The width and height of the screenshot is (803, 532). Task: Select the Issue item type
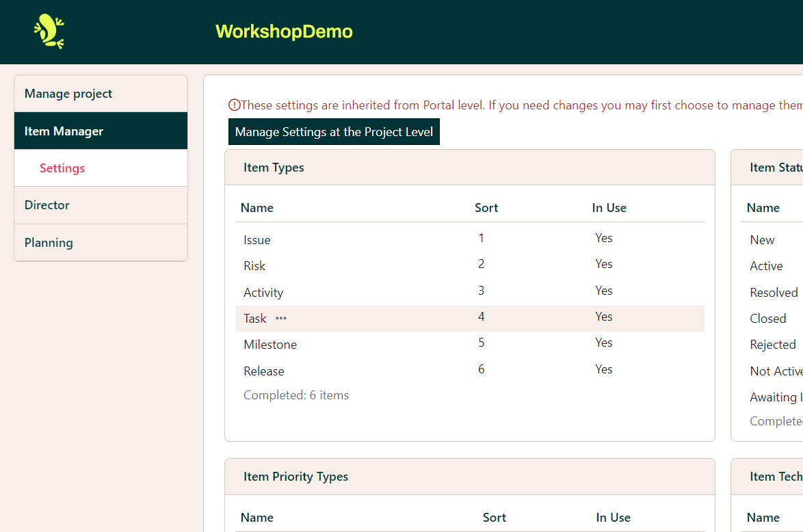tap(257, 240)
